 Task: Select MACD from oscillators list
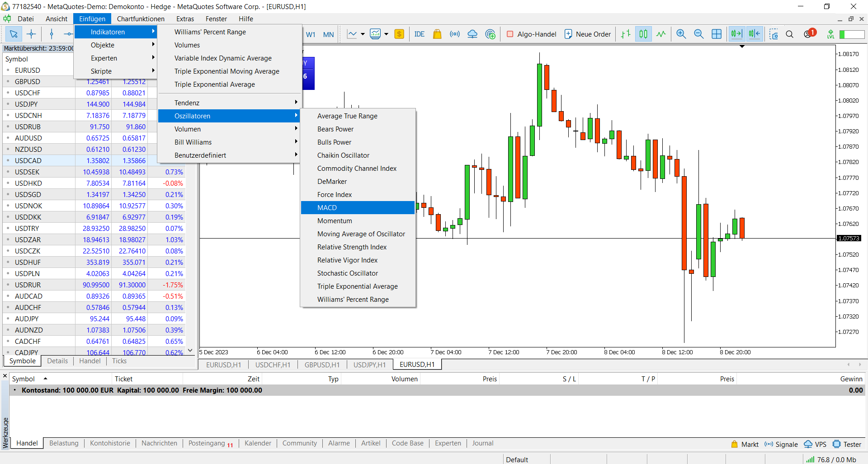[358, 207]
